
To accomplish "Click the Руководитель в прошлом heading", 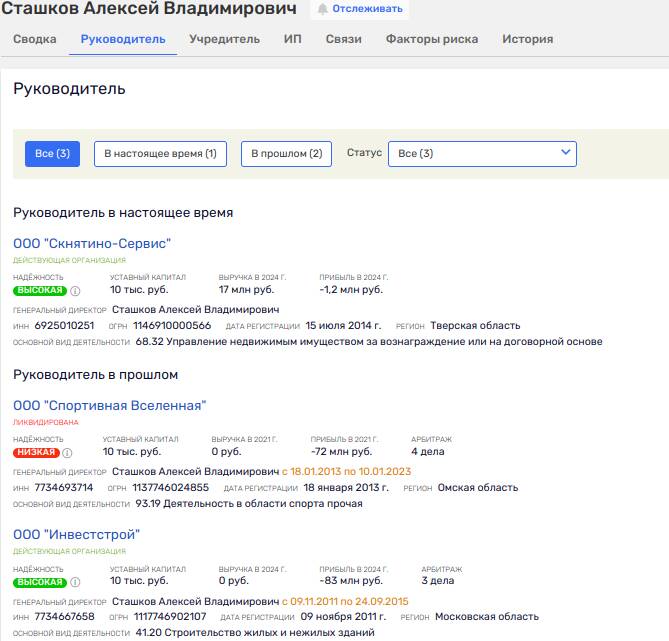I will click(96, 375).
